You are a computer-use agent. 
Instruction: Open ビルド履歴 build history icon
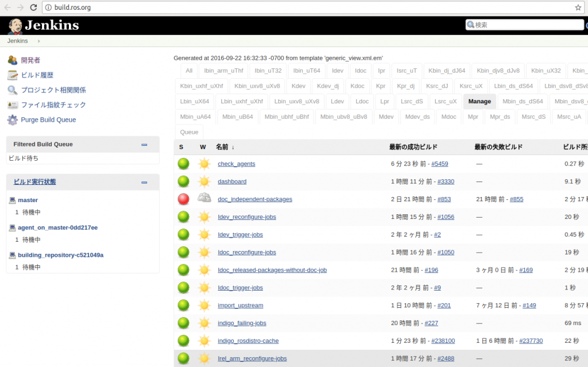12,75
